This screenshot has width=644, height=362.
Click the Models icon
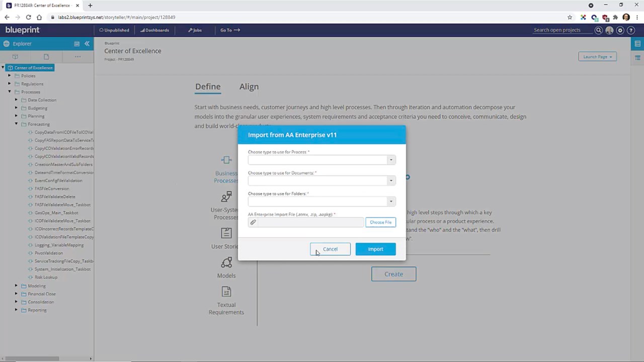pos(226,262)
